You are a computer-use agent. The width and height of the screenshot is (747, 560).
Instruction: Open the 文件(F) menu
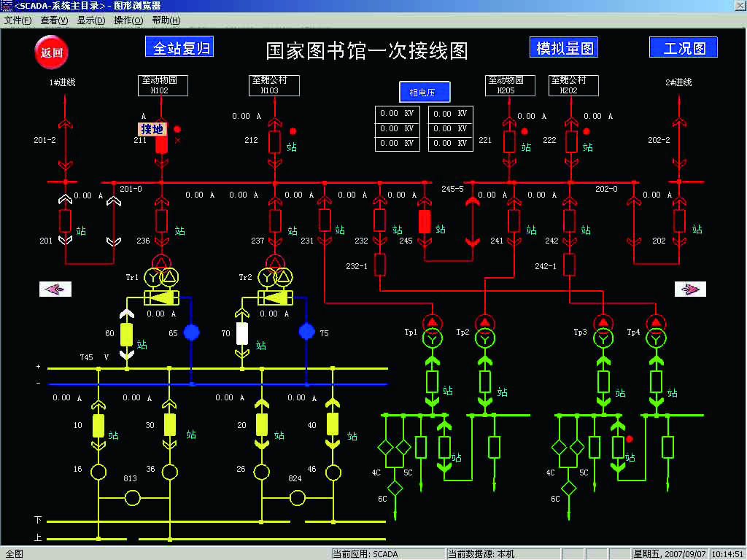click(x=18, y=20)
